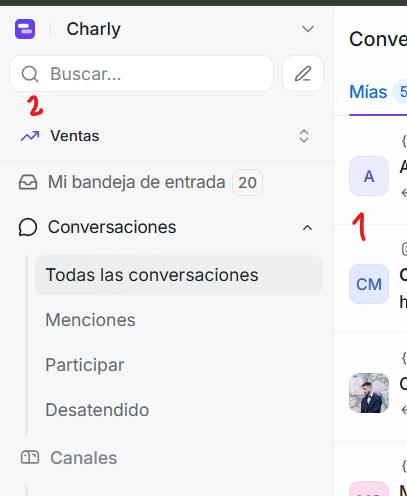407x496 pixels.
Task: Open conversation with avatar letter A
Action: pos(369,176)
